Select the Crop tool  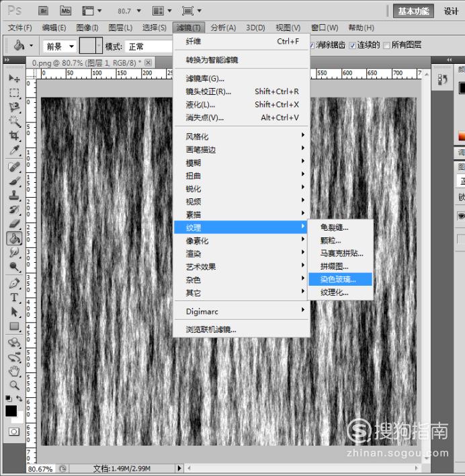pos(14,135)
